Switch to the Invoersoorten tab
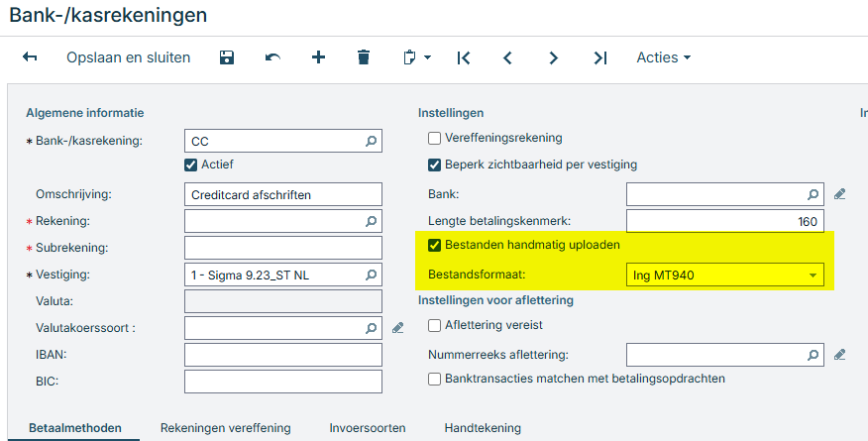Screen dimensions: 868x441 coord(368,428)
